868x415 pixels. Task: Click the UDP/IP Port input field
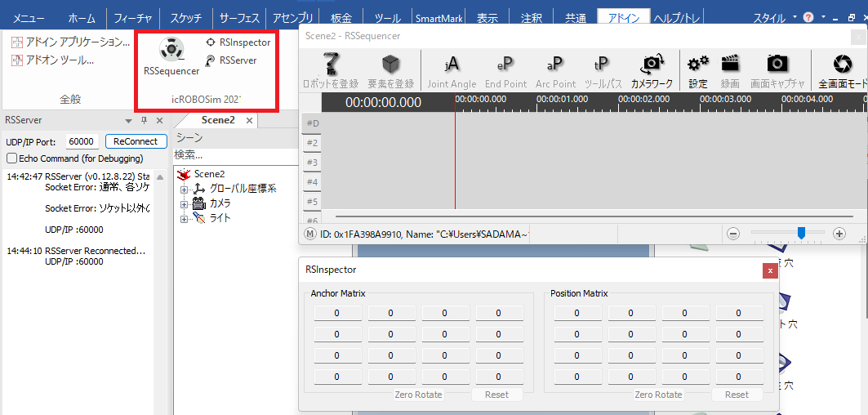(82, 141)
